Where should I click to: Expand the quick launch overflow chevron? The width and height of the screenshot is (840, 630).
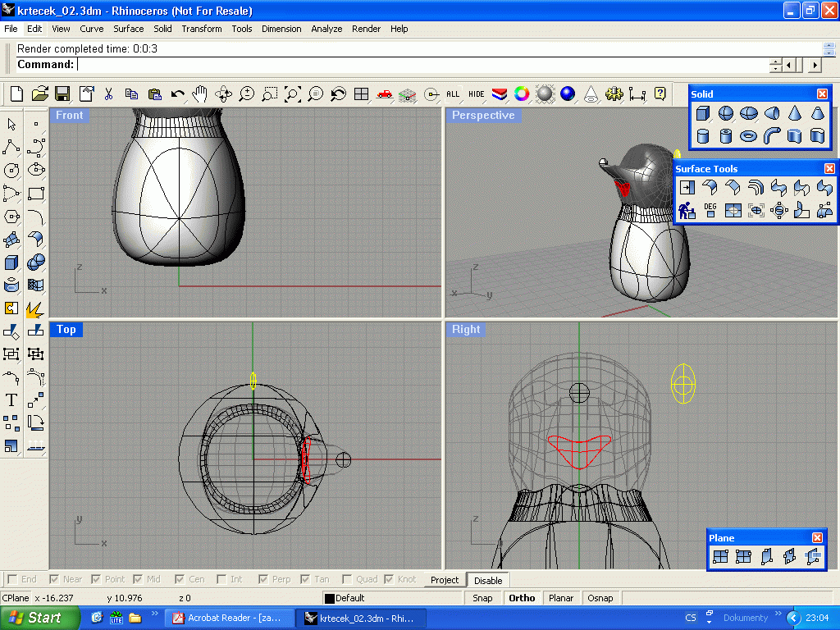155,614
